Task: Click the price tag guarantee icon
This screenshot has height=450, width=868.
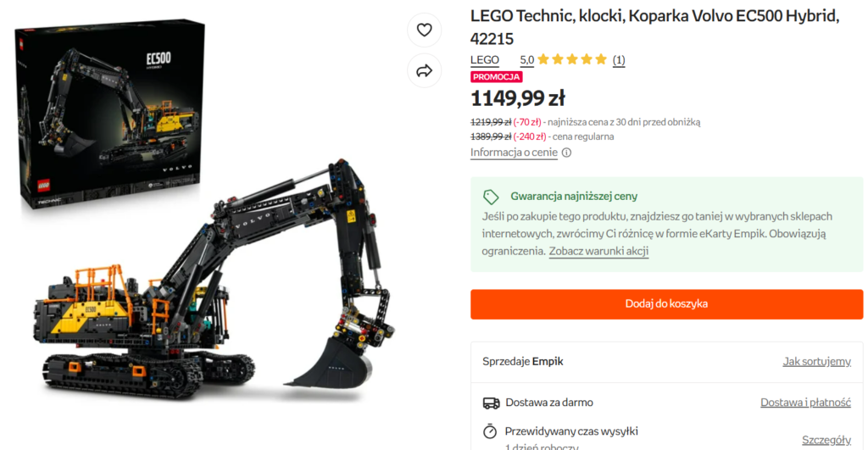Action: pyautogui.click(x=491, y=197)
